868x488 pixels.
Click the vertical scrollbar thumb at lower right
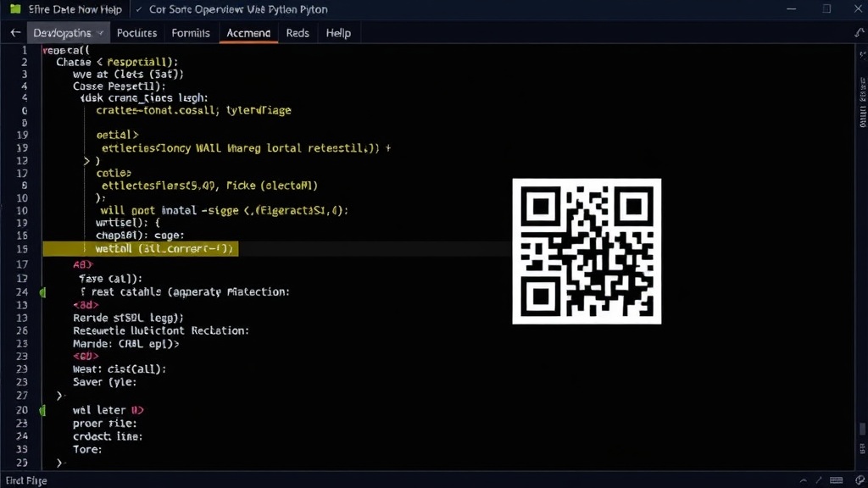[862, 429]
